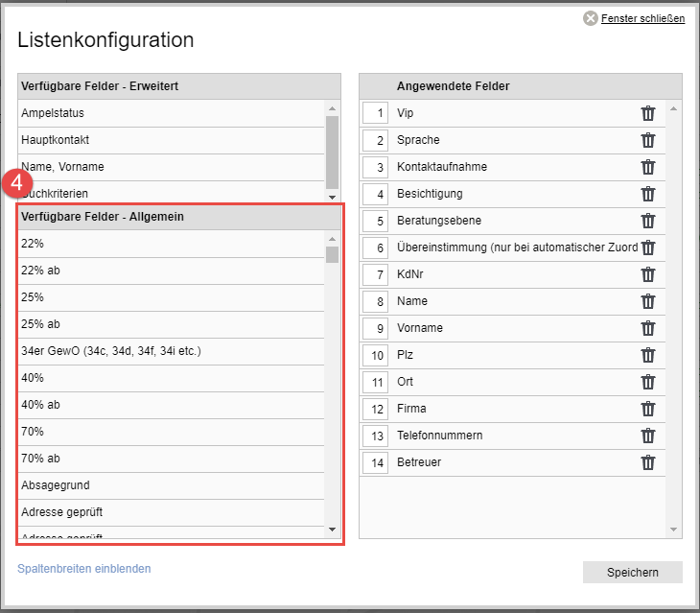700x613 pixels.
Task: Delete Besichtigung from applied fields
Action: 648,194
